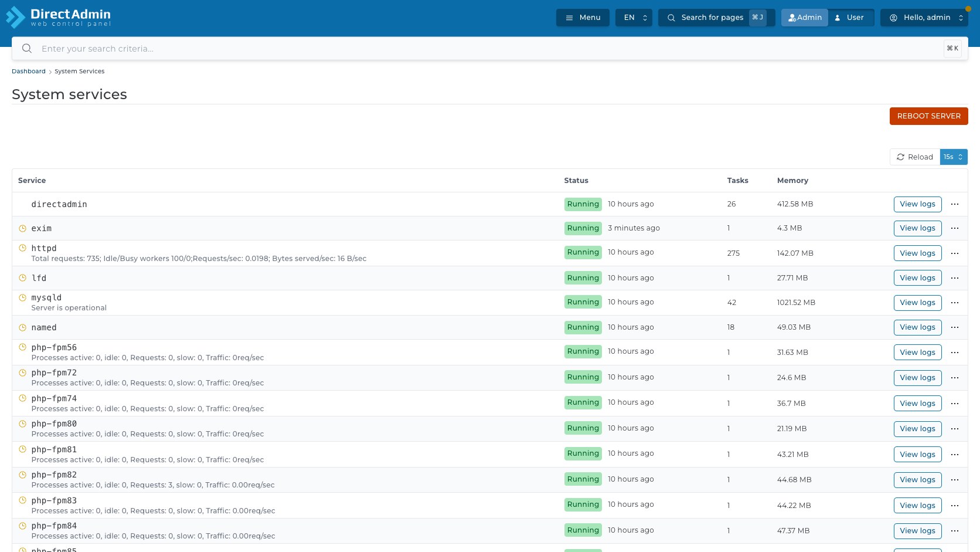980x552 pixels.
Task: Open the three-dot menu for directadmin
Action: [955, 204]
